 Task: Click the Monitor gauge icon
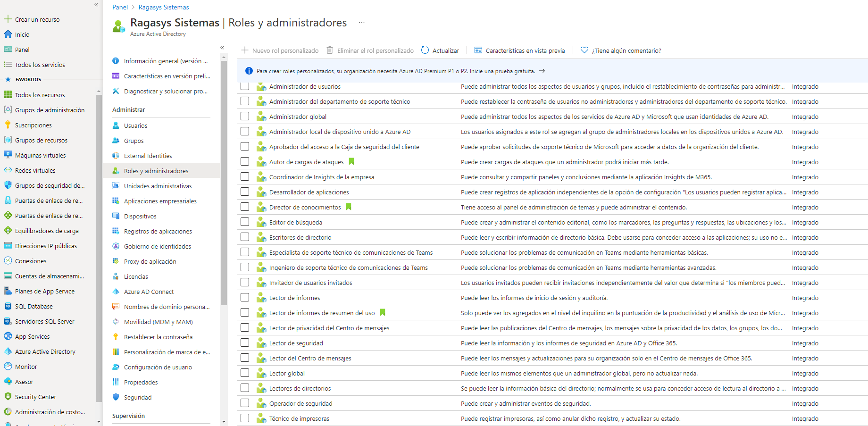pos(8,367)
